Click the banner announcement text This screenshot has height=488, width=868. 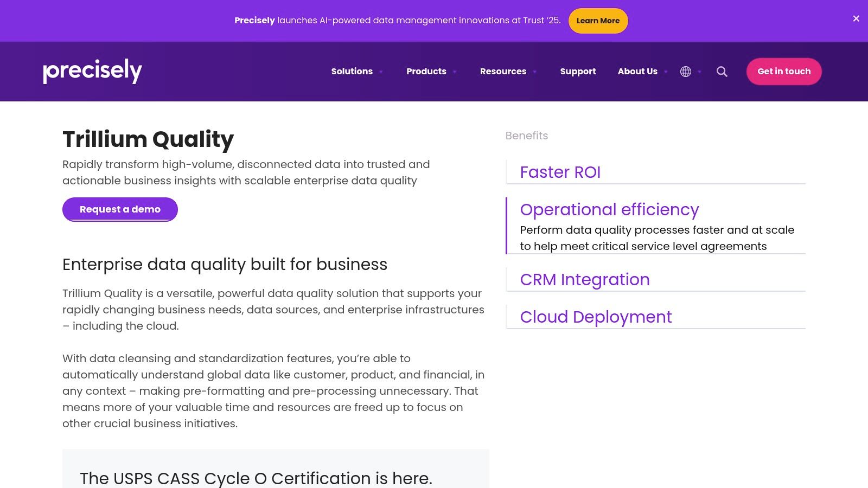[x=397, y=21]
